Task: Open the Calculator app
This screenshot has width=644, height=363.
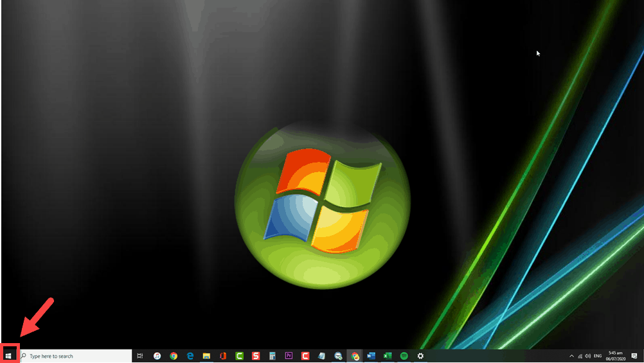Action: (272, 356)
